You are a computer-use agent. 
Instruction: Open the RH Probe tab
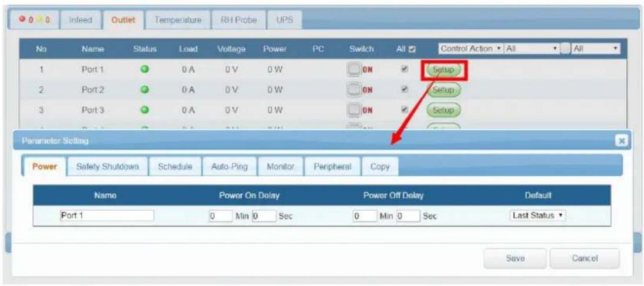[x=238, y=20]
